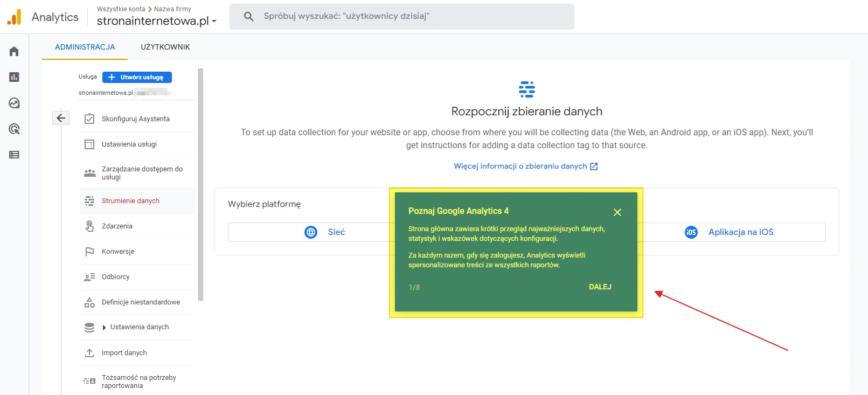Click the Skonfiguruj Asystenta checkbox icon
Viewport: 868px width, 395px height.
click(89, 119)
